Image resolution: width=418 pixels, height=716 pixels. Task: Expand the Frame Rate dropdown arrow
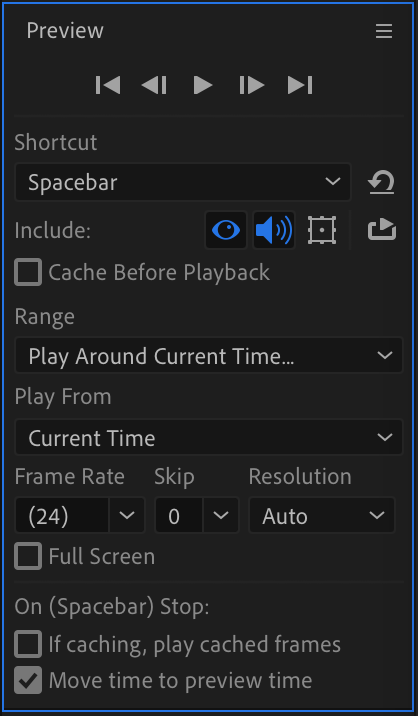[127, 516]
